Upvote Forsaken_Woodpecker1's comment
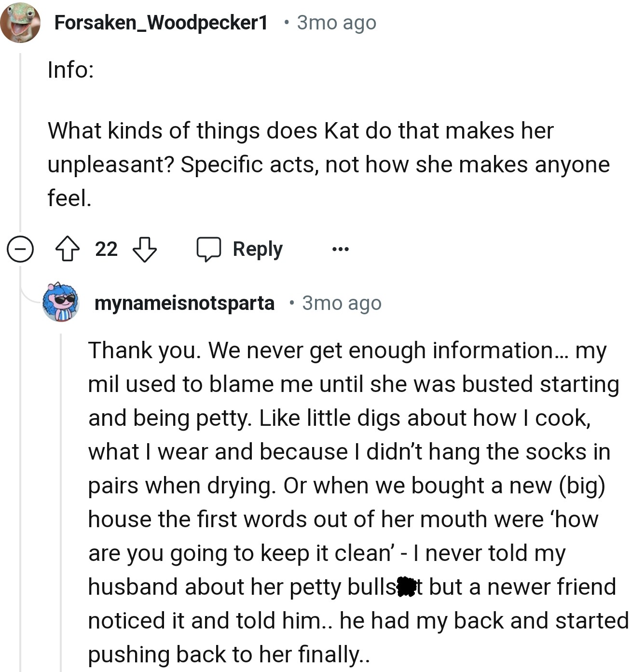The height and width of the screenshot is (672, 631). [68, 249]
